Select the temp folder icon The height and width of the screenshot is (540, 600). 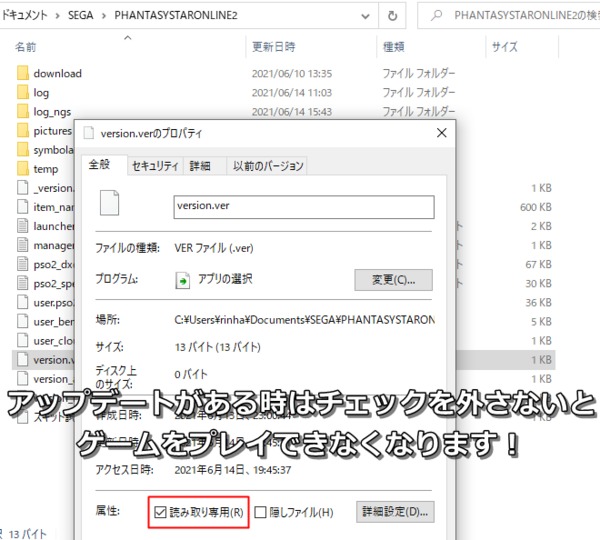23,168
